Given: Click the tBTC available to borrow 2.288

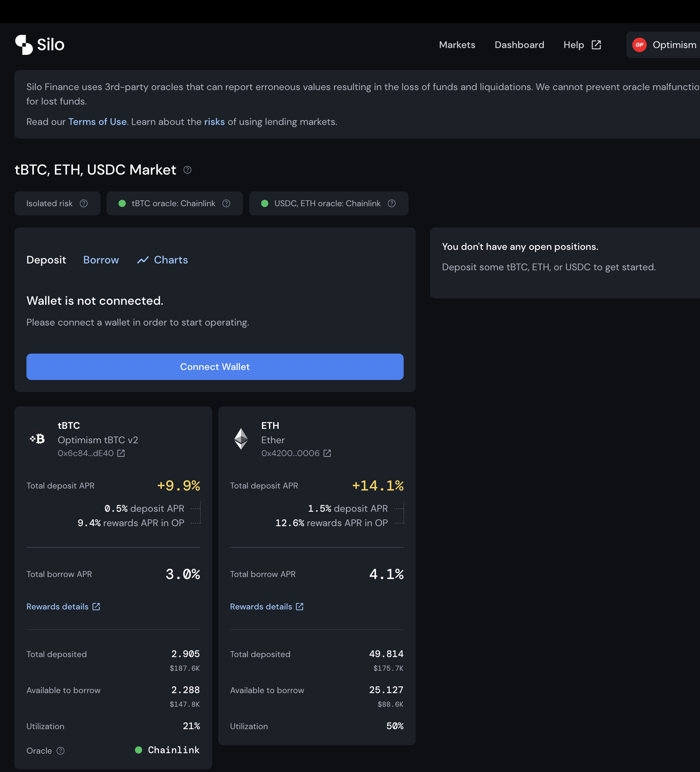Looking at the screenshot, I should [185, 690].
